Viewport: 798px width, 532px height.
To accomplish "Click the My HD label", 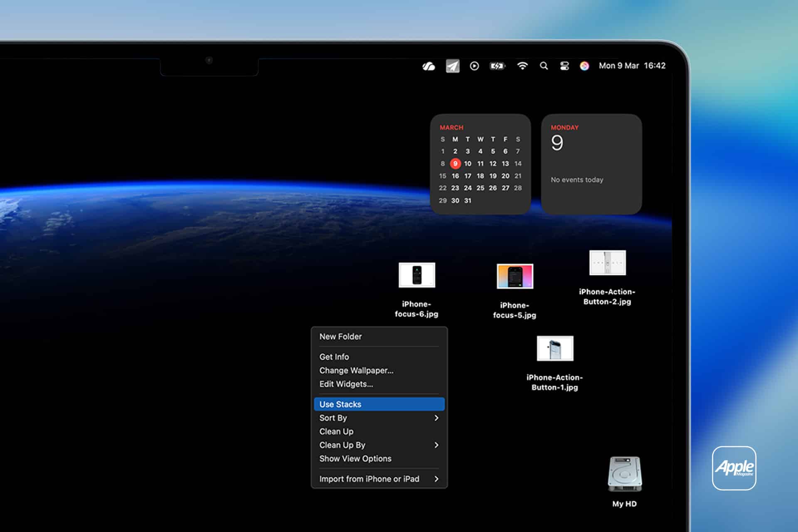I will (x=625, y=504).
